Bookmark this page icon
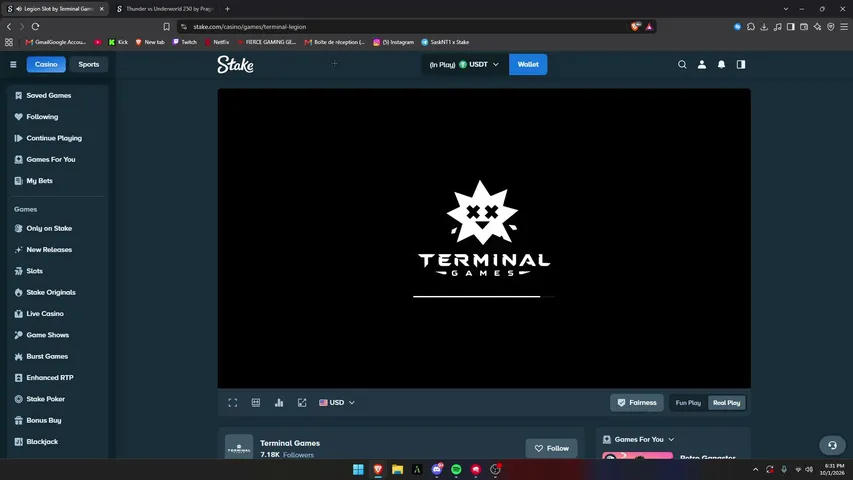This screenshot has width=853, height=480. (x=166, y=27)
